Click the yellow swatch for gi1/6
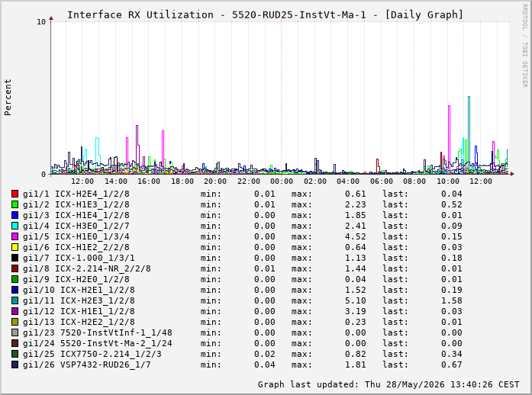Screen dimensions: 532x395 (x=15, y=247)
